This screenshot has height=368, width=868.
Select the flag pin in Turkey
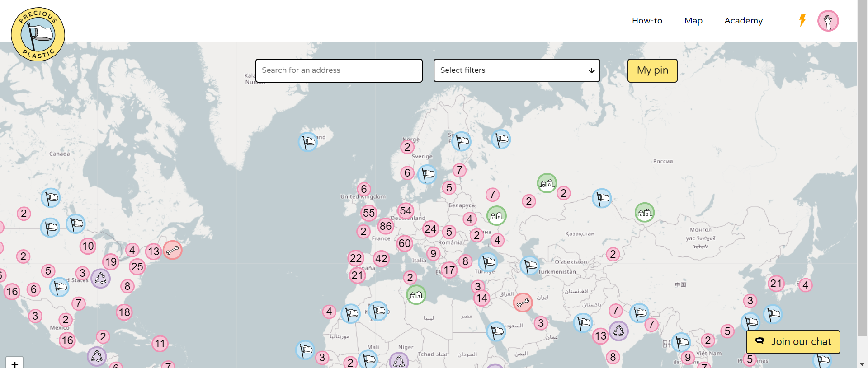click(488, 262)
